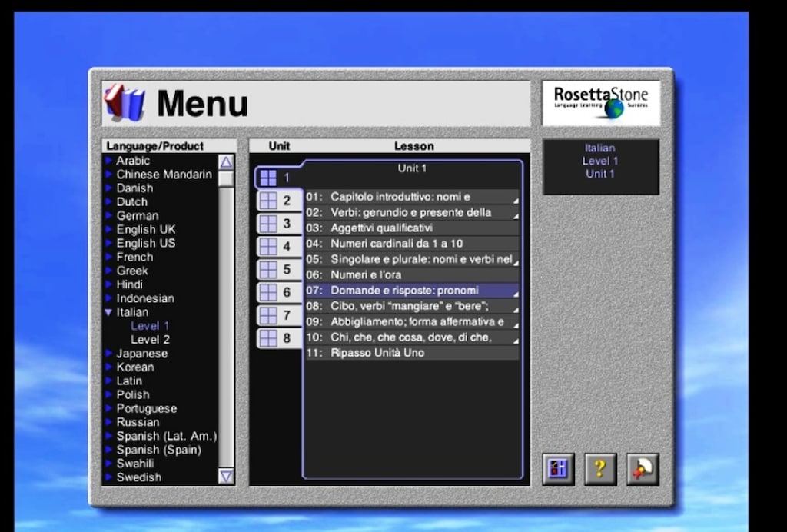The height and width of the screenshot is (532, 787).
Task: Click the stacked books Menu icon
Action: pyautogui.click(x=125, y=103)
